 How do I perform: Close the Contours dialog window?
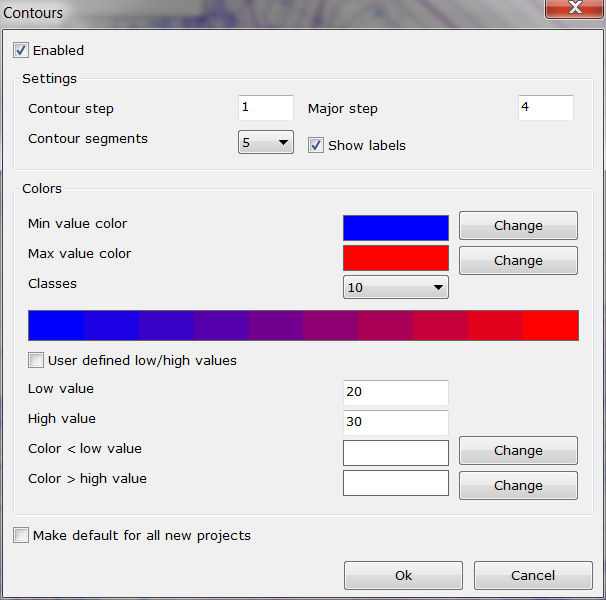click(574, 11)
